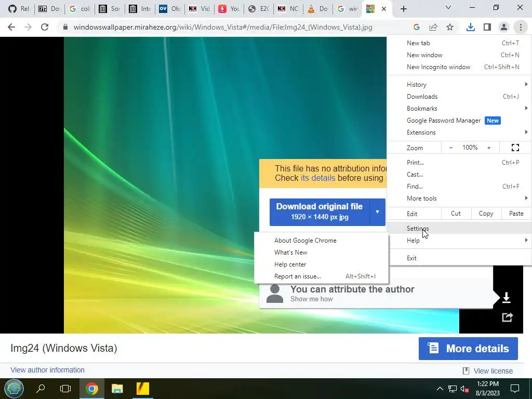532x399 pixels.
Task: Open Chrome downloads toolbar icon
Action: point(471,27)
